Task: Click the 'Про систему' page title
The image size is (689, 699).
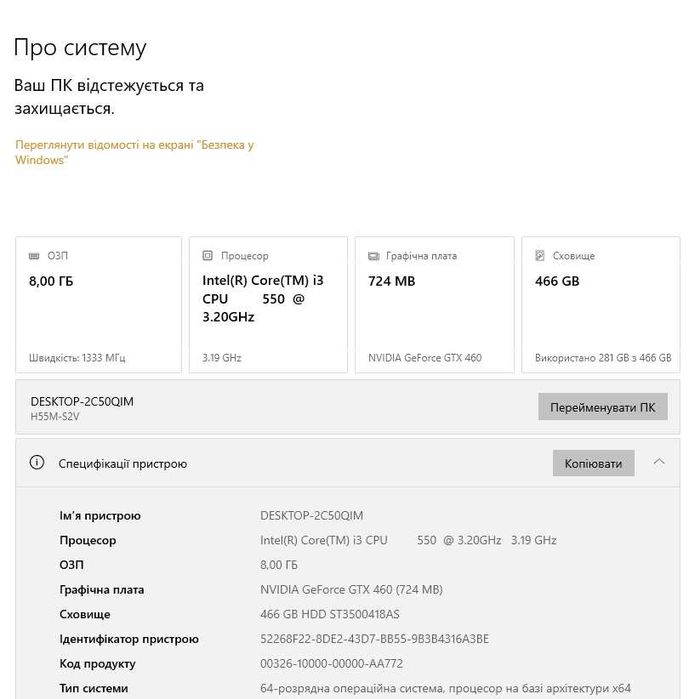Action: click(x=80, y=47)
